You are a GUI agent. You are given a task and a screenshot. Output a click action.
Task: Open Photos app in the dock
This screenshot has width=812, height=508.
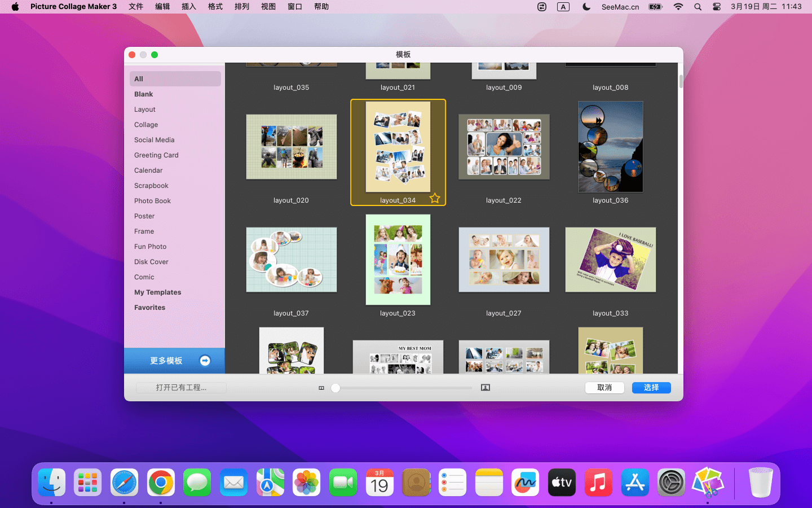click(x=307, y=483)
